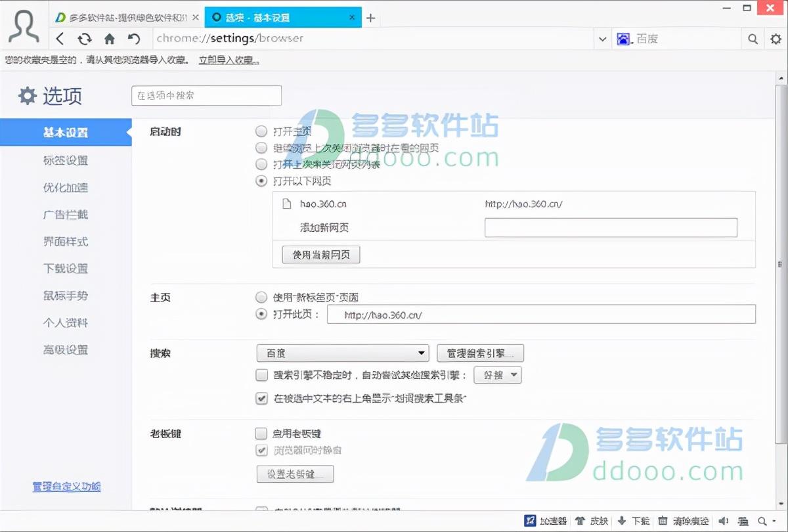The image size is (788, 532).
Task: Open the 百度 search box icon
Action: coord(623,39)
